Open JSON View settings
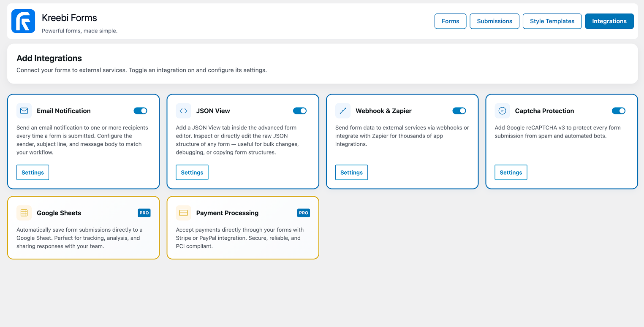 (x=192, y=172)
